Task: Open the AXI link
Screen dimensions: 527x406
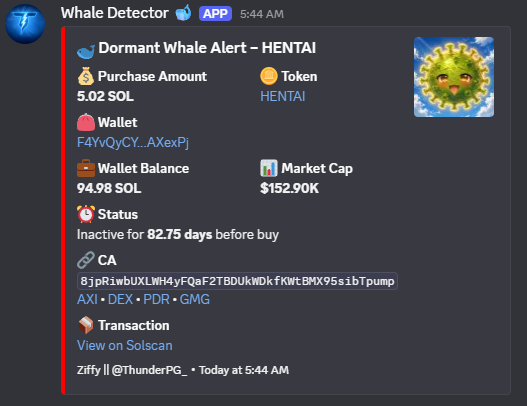Action: (87, 299)
